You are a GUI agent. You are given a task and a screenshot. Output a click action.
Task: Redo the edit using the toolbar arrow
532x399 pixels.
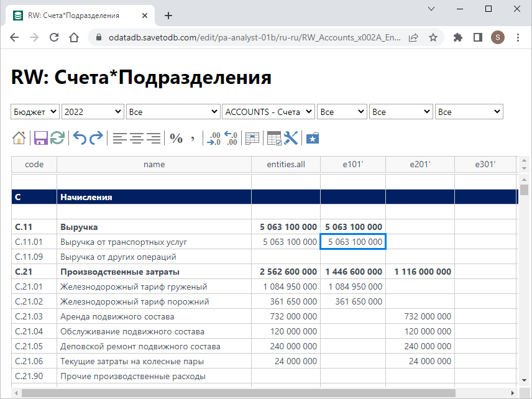tap(96, 138)
